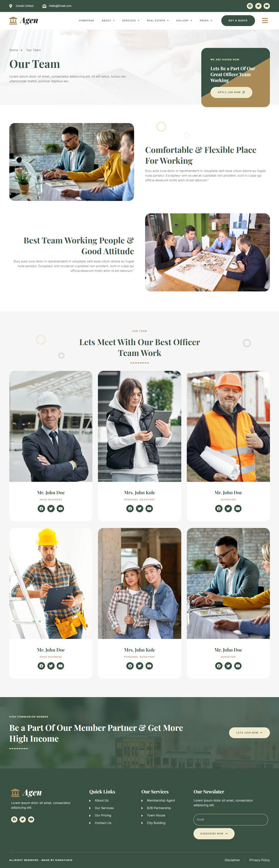Open the hamburger menu icon beside Get a Quote
Image resolution: width=279 pixels, height=868 pixels.
point(265,20)
